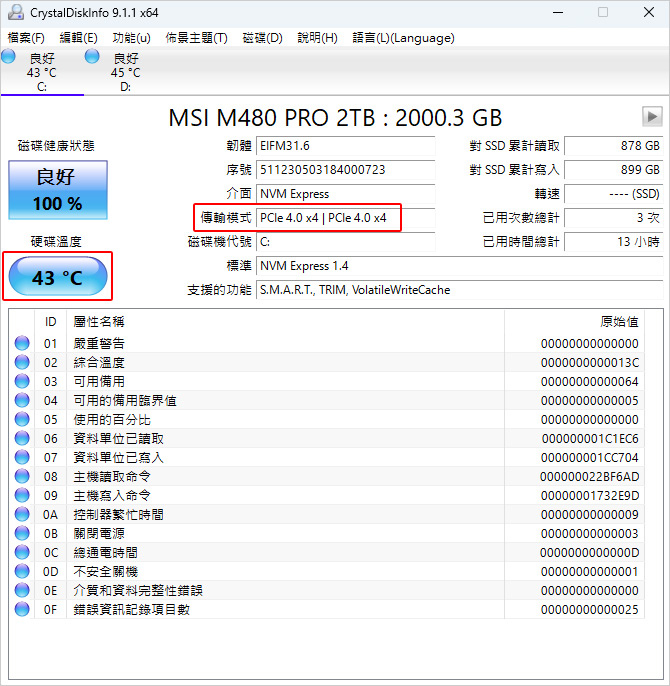Click the blue status orb for drive C:

(x=8, y=56)
